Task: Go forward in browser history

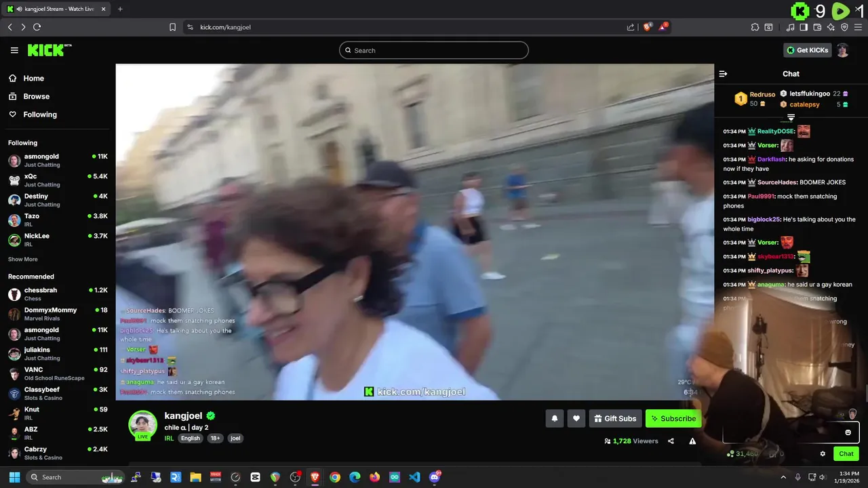Action: click(23, 27)
